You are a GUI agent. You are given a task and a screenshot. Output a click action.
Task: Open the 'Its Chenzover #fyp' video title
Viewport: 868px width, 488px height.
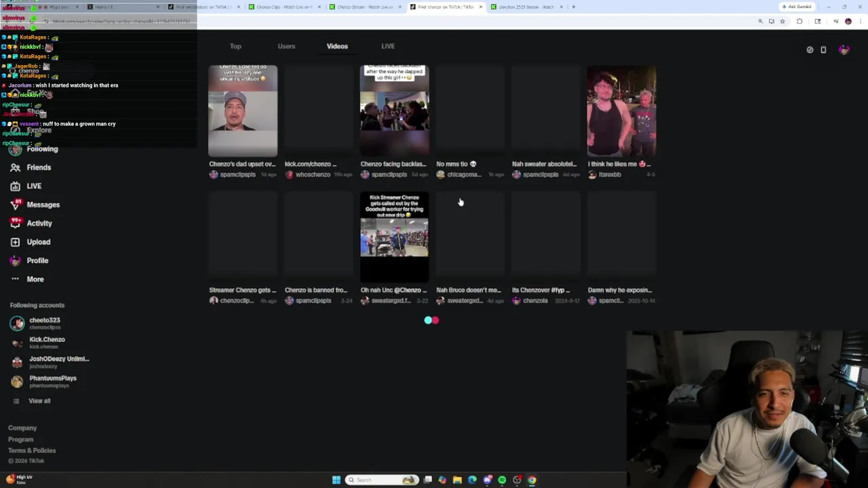pos(540,290)
